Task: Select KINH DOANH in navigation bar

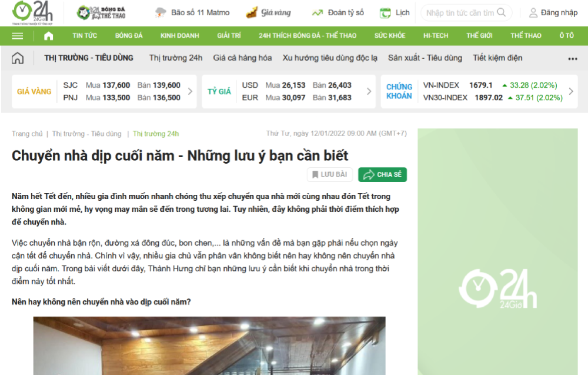Action: tap(179, 36)
